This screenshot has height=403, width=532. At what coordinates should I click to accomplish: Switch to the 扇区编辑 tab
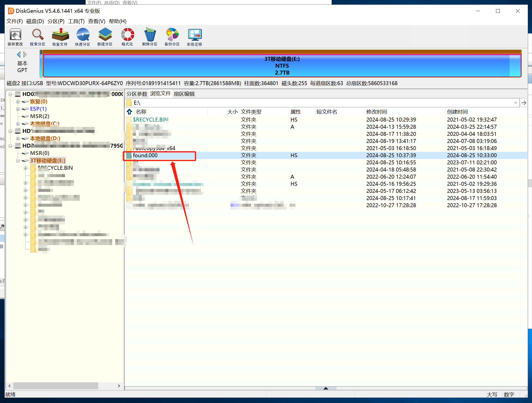point(184,94)
